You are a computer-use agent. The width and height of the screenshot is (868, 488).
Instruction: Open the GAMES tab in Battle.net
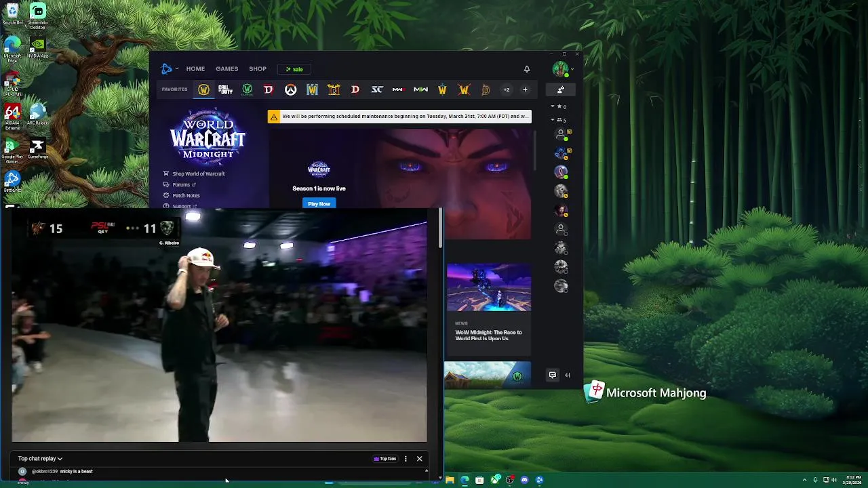(226, 68)
